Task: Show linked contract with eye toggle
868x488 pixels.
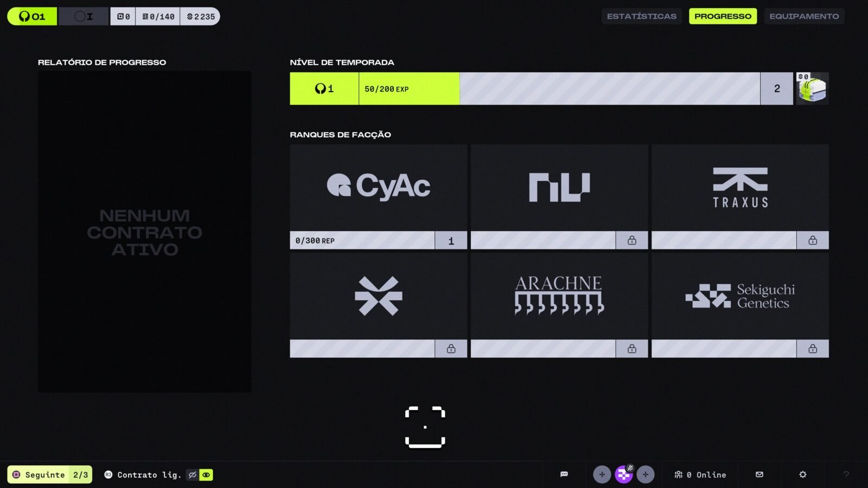Action: click(206, 475)
